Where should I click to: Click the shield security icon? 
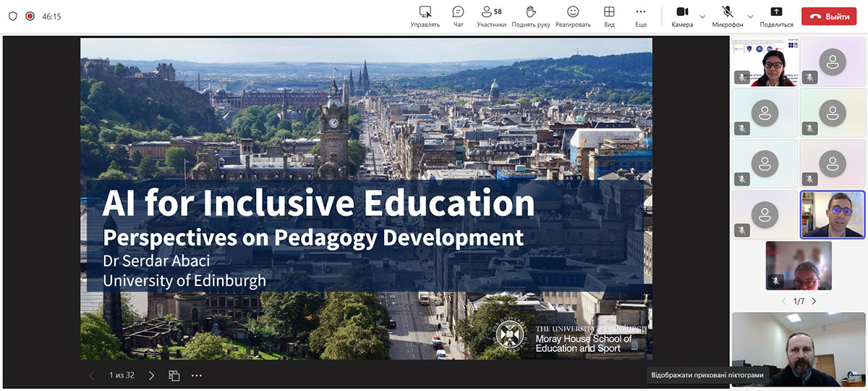(x=12, y=16)
